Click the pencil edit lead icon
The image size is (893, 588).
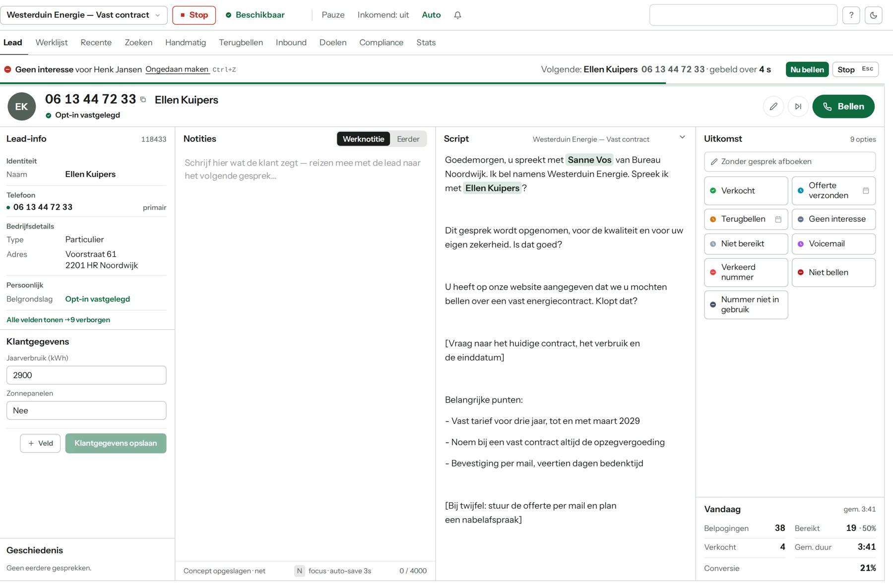click(x=773, y=107)
